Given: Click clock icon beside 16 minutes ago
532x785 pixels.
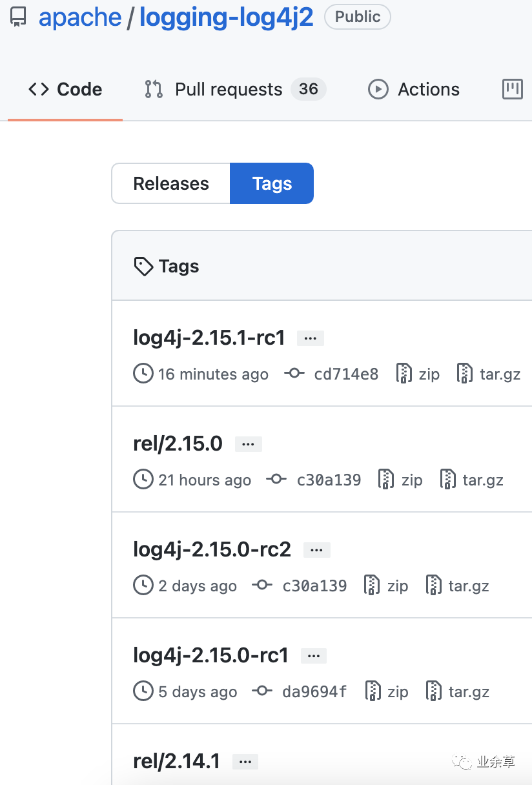Looking at the screenshot, I should coord(143,373).
